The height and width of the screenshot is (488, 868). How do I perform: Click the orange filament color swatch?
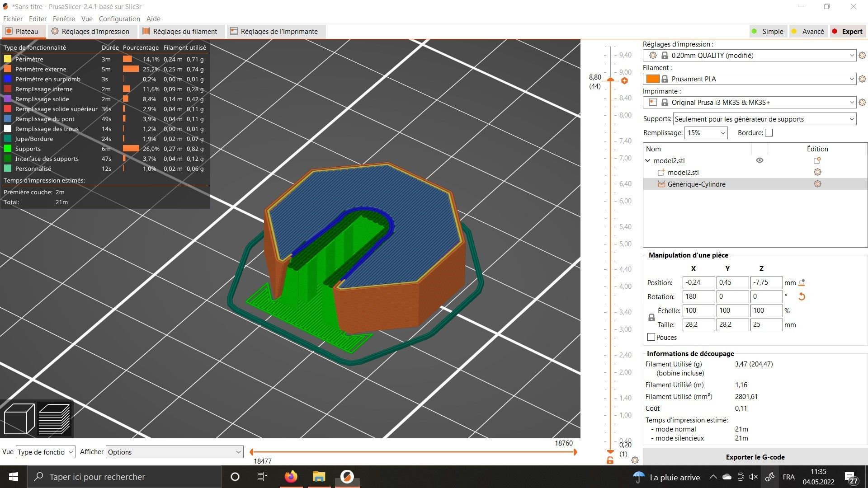pyautogui.click(x=652, y=79)
